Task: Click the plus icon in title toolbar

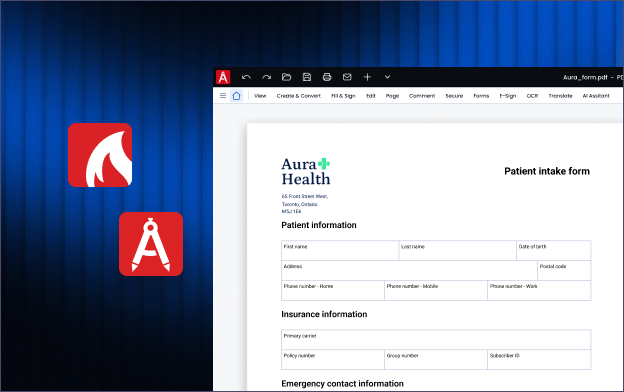Action: (x=367, y=77)
